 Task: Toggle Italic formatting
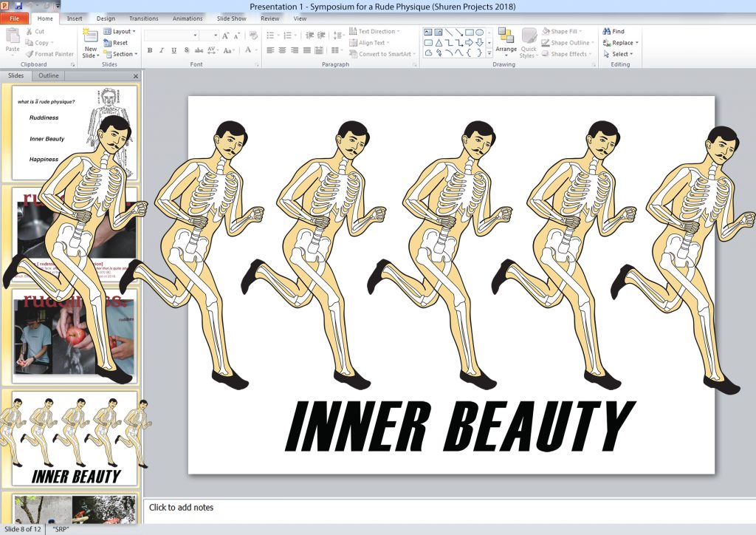[162, 50]
